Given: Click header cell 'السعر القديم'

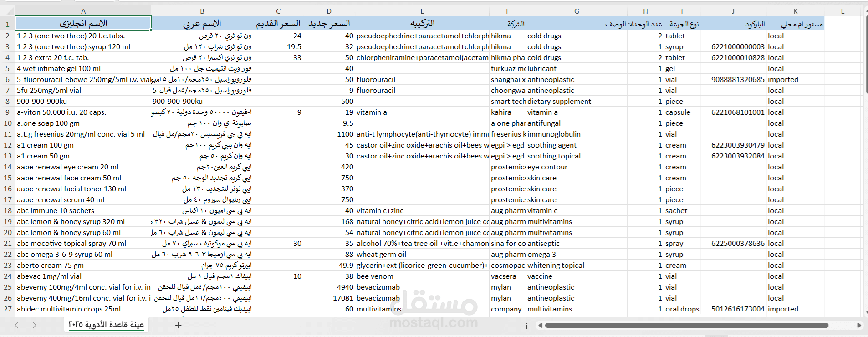Looking at the screenshot, I should tap(278, 23).
